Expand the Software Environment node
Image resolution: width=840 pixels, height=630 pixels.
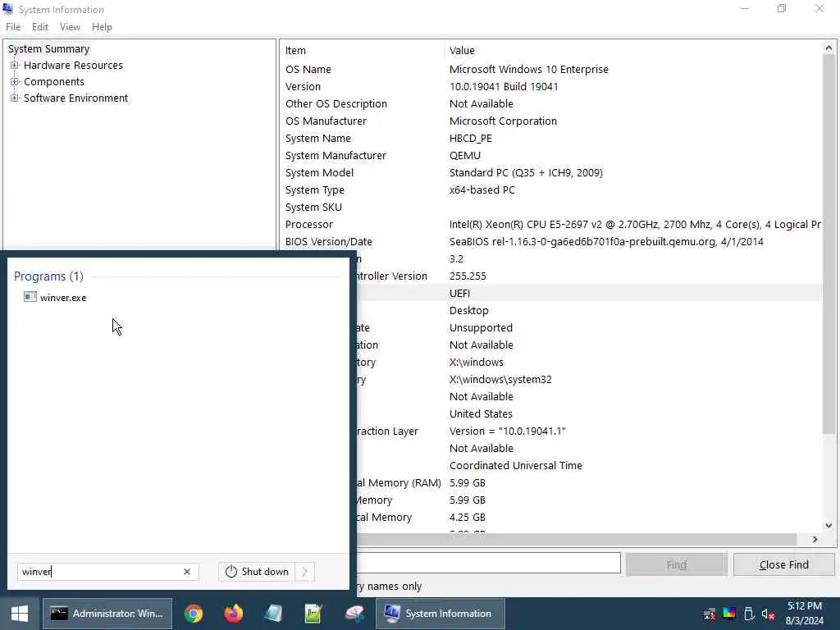tap(15, 98)
